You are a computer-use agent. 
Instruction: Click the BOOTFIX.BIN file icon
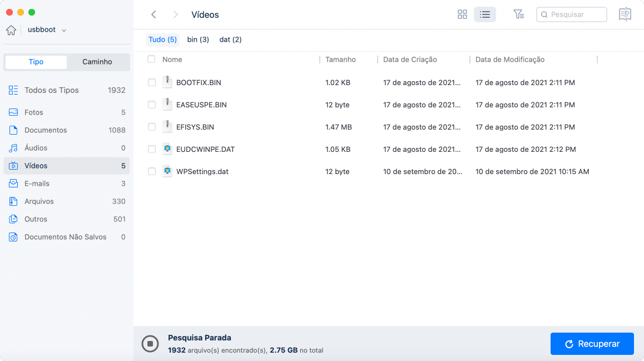pyautogui.click(x=167, y=82)
